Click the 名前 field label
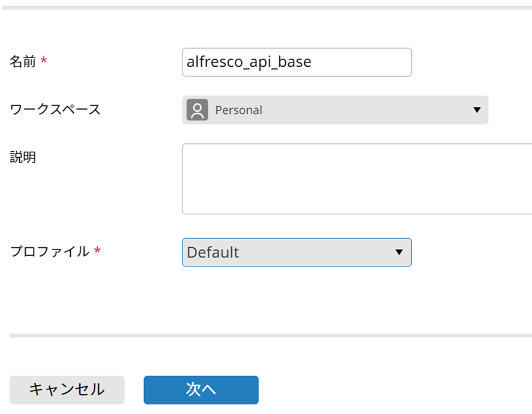 tap(23, 61)
